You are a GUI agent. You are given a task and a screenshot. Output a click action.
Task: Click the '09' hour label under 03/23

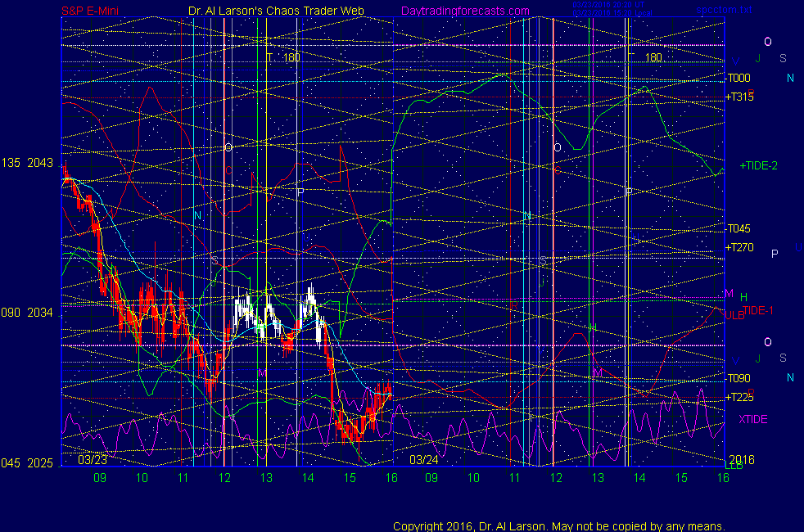pyautogui.click(x=99, y=478)
